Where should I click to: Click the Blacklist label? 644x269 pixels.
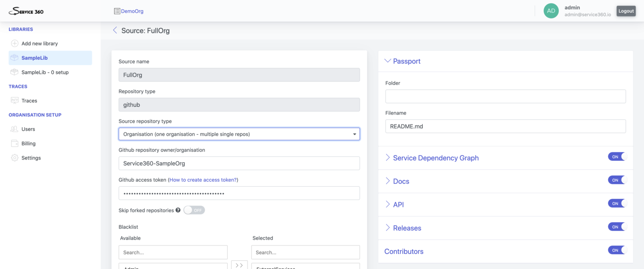tap(128, 227)
